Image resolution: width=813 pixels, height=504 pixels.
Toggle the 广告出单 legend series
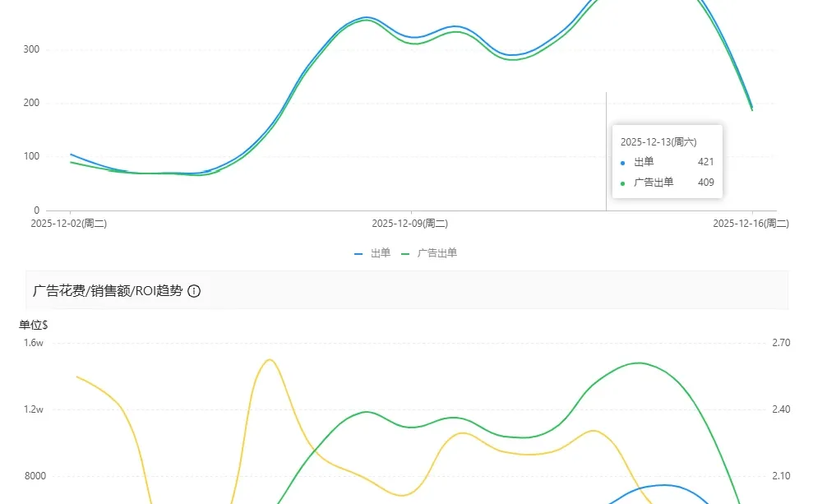(x=429, y=253)
